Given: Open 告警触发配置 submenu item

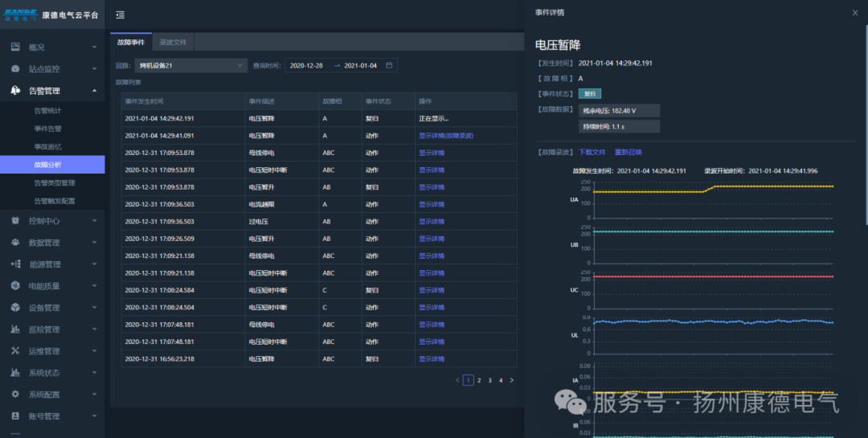Looking at the screenshot, I should click(x=55, y=201).
